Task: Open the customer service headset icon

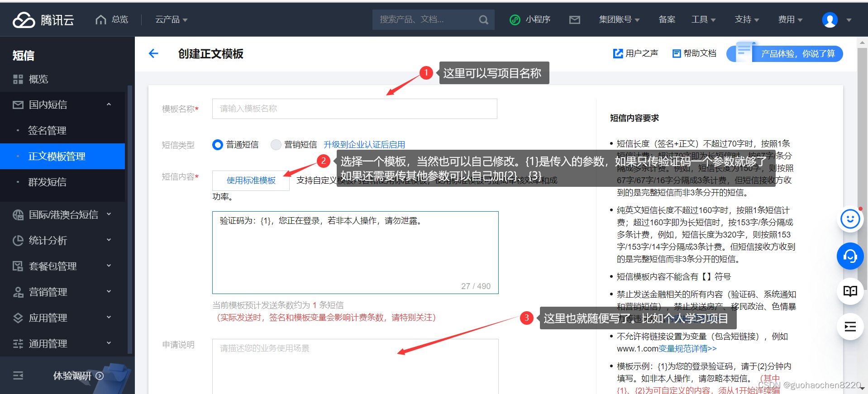Action: pos(850,256)
